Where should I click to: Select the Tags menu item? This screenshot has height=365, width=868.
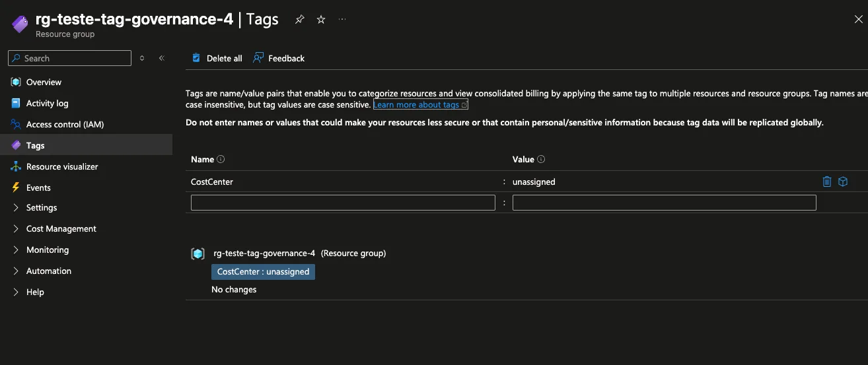(86, 145)
